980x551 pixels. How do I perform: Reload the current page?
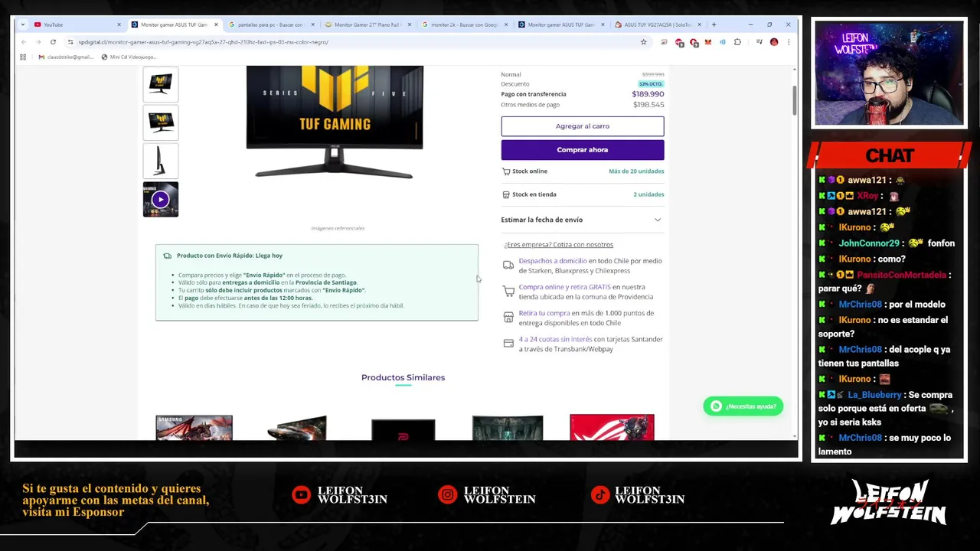(x=53, y=42)
